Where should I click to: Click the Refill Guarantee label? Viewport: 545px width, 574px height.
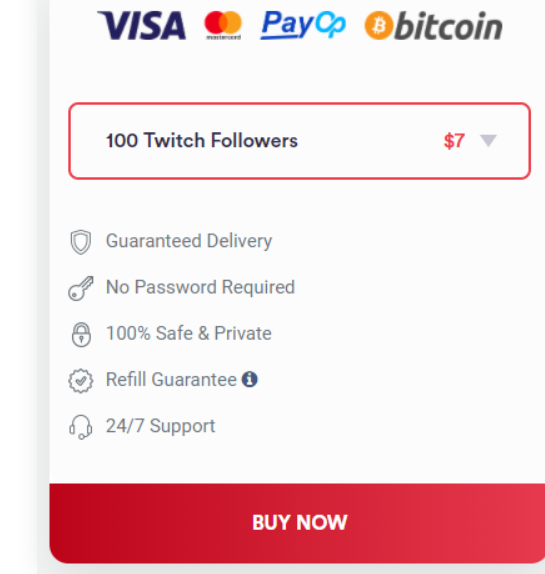[171, 379]
